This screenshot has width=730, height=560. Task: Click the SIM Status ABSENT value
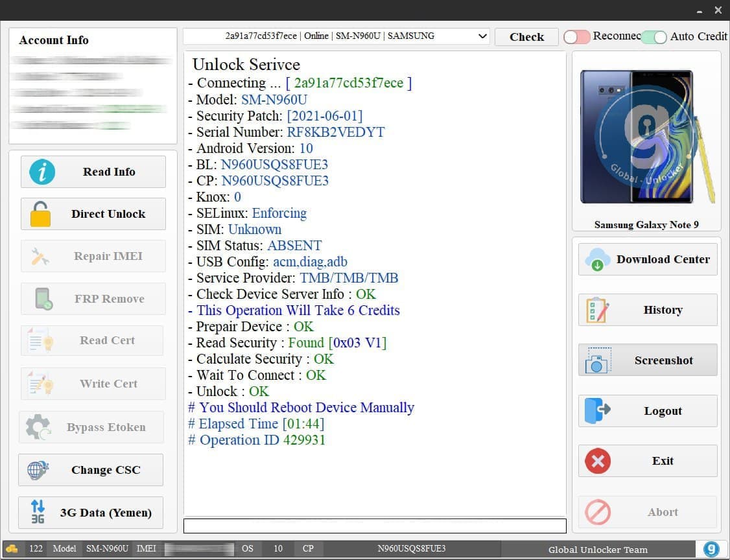(x=294, y=246)
